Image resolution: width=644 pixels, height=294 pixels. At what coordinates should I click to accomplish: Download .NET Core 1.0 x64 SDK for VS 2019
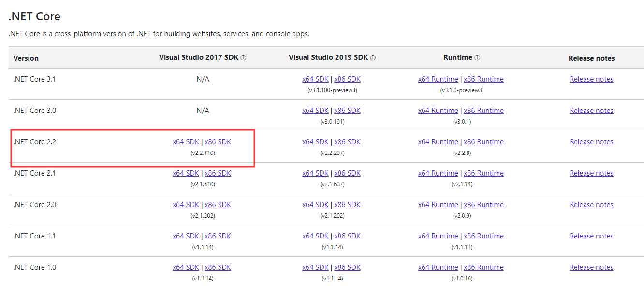[x=315, y=267]
